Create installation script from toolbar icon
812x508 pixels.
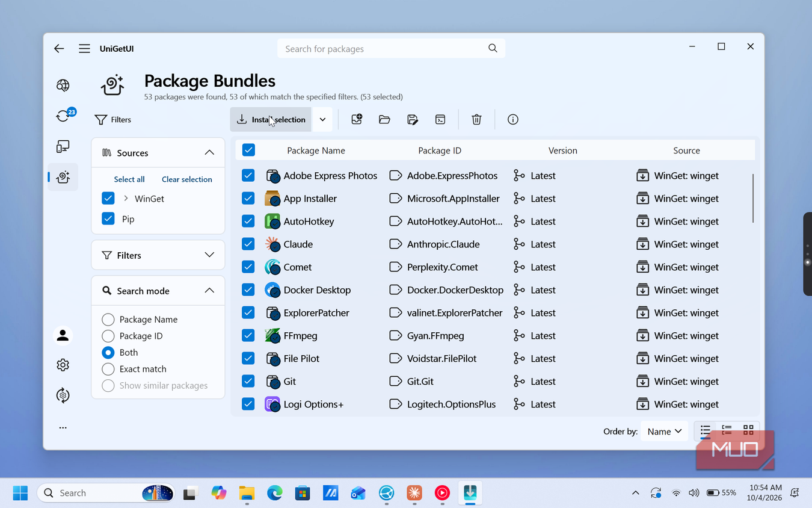[x=440, y=119]
